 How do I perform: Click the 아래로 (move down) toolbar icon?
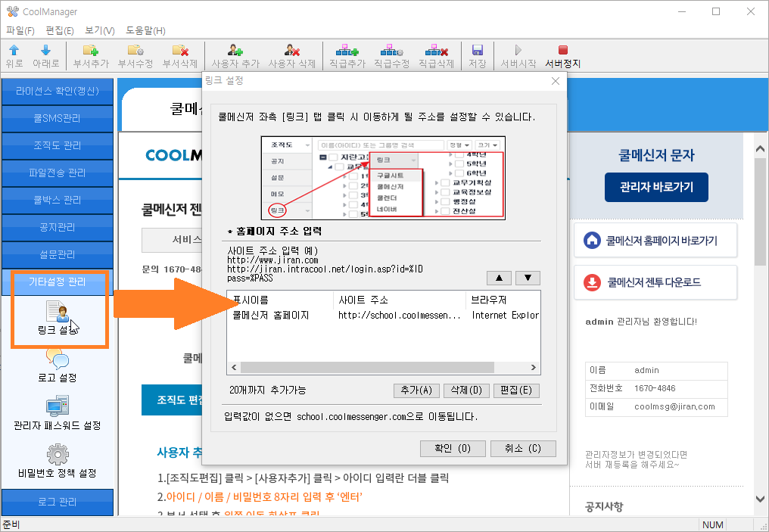coord(45,50)
